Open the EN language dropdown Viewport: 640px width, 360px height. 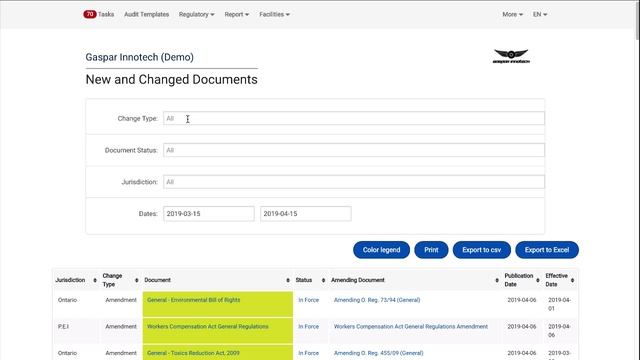[x=540, y=14]
